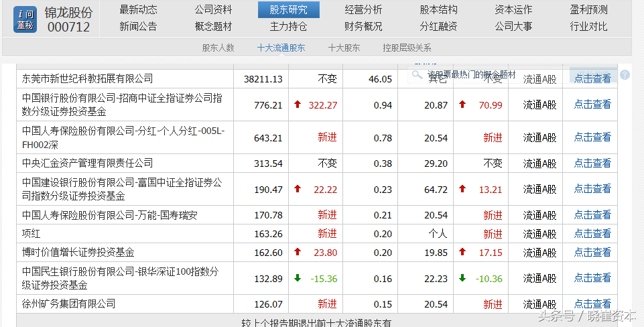Click the increase value 322.27
This screenshot has width=644, height=327.
tap(323, 105)
